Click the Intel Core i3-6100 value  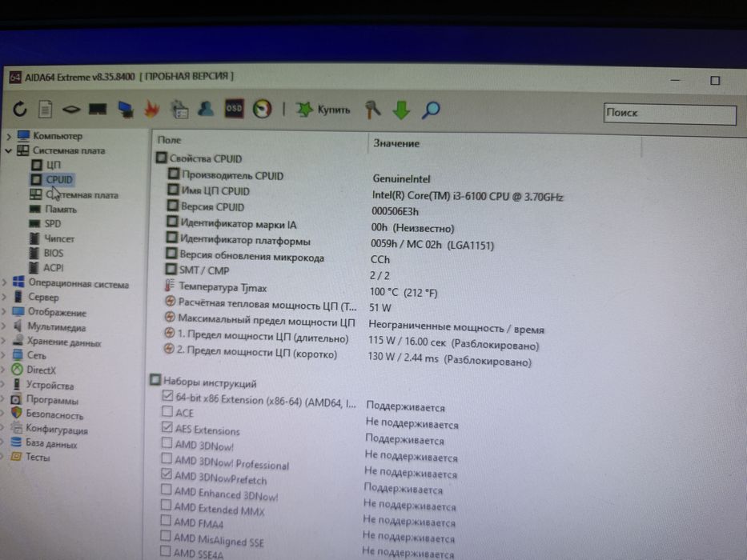[x=468, y=197]
